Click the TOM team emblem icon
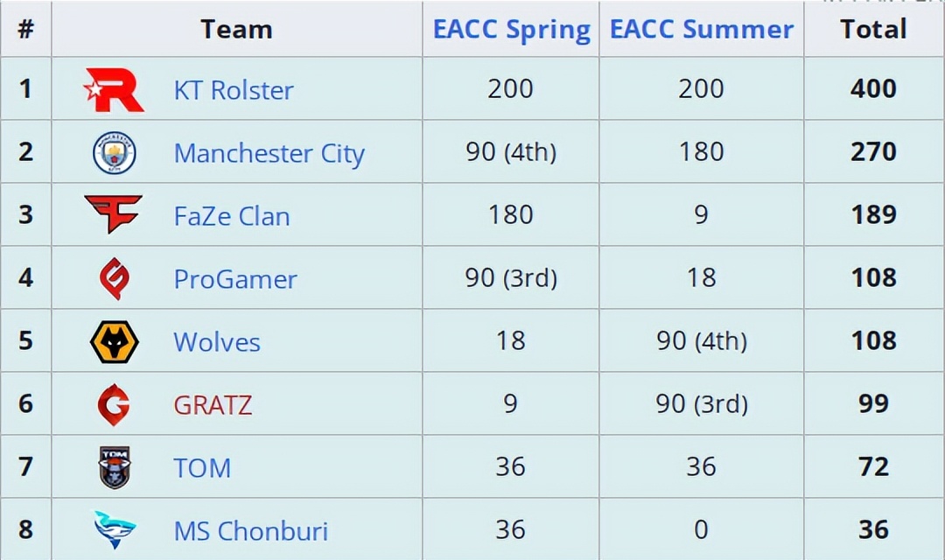The height and width of the screenshot is (560, 945). click(115, 467)
